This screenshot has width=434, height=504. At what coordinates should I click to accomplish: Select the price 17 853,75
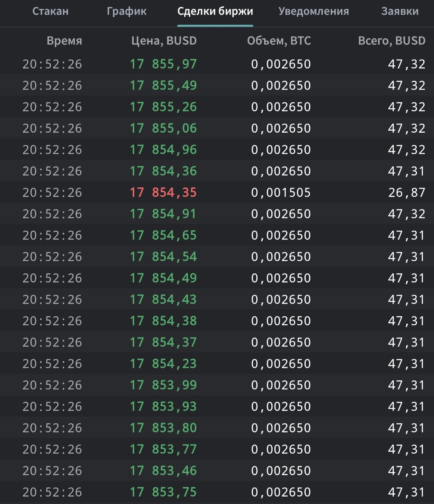point(163,492)
